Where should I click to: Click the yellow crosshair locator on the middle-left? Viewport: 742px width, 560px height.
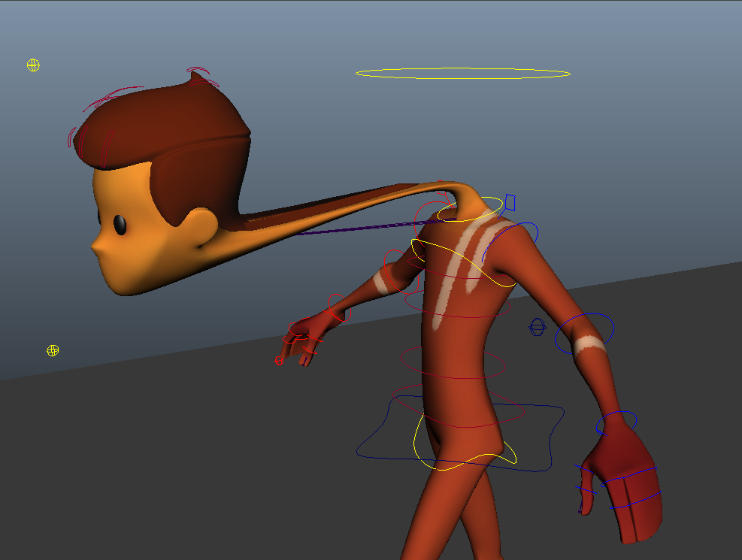tap(53, 350)
